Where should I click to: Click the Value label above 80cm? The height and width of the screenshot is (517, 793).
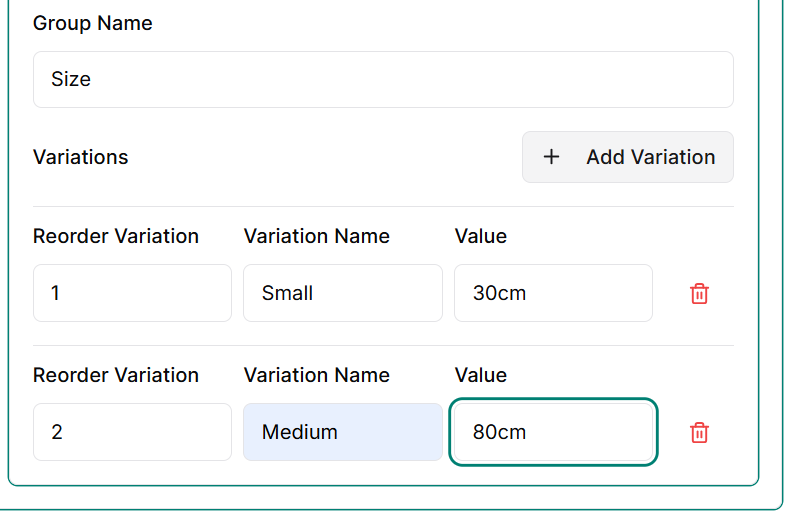click(x=481, y=375)
